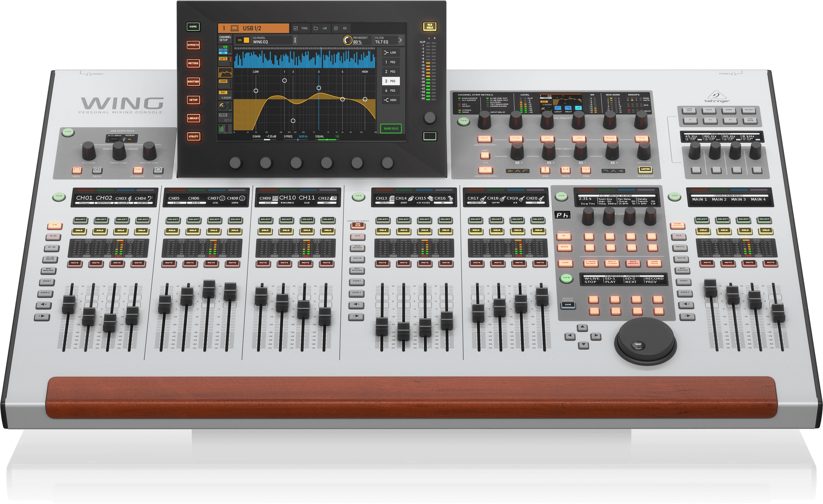Open the TOOL checkbox icon in touchscreen header

(295, 28)
